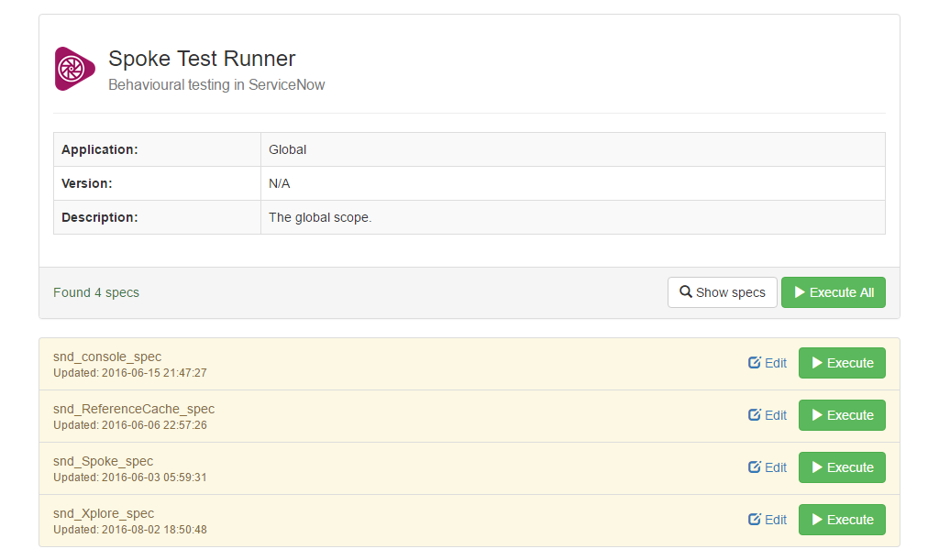Viewport: 939px width, 560px height.
Task: Click the 'Behavioural testing in ServiceNow' subtitle
Action: (x=216, y=85)
